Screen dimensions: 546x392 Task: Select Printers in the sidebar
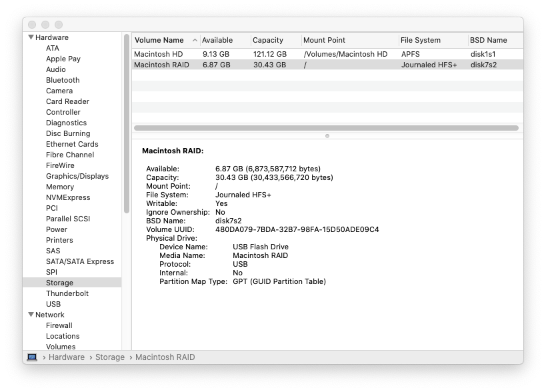(x=59, y=240)
